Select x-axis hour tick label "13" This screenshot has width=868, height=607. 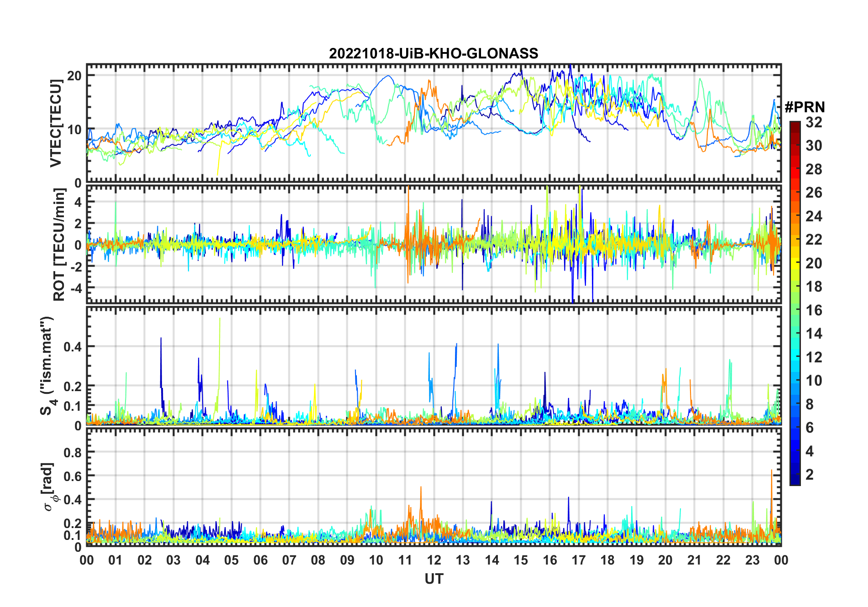463,560
